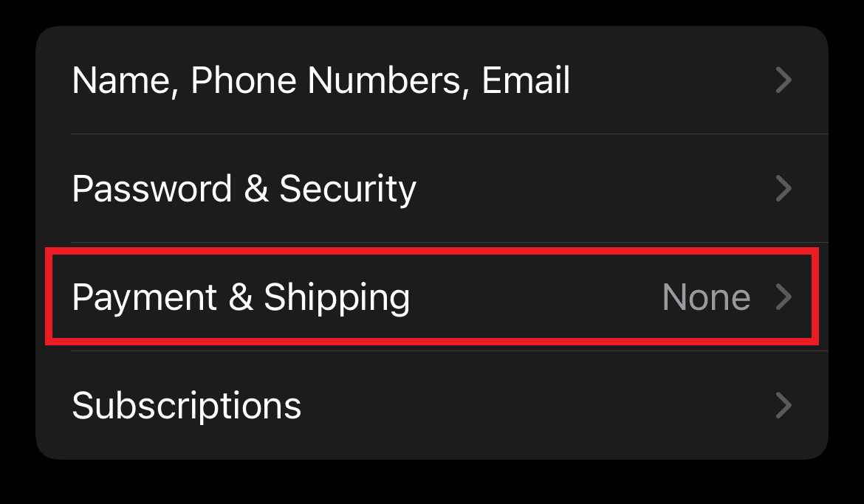Open Name, Phone Numbers, Email settings
The image size is (864, 504).
point(320,80)
